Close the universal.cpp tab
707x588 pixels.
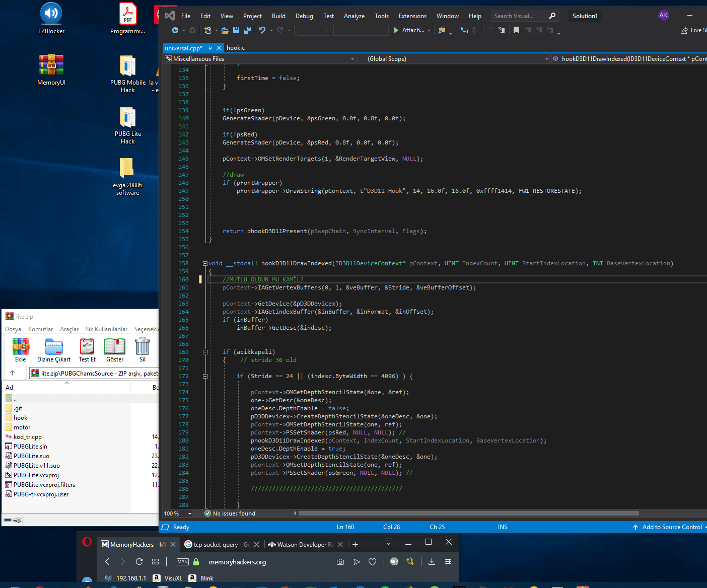(x=219, y=48)
